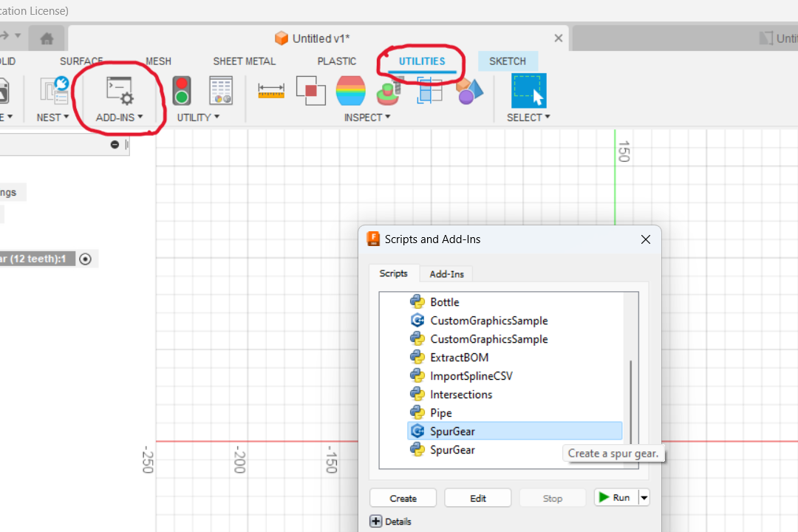Open the redo history dropdown arrow
Image resolution: width=798 pixels, height=532 pixels.
[x=18, y=35]
